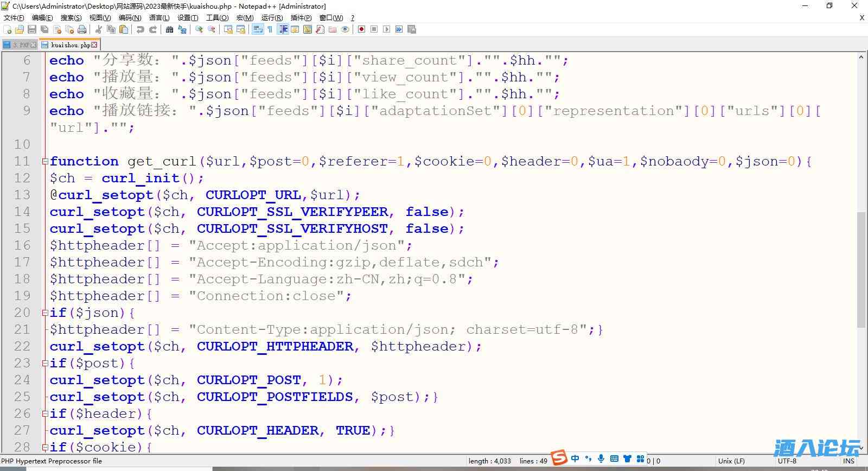This screenshot has width=868, height=471.
Task: Click the Zoom In magnifier icon
Action: [x=199, y=29]
